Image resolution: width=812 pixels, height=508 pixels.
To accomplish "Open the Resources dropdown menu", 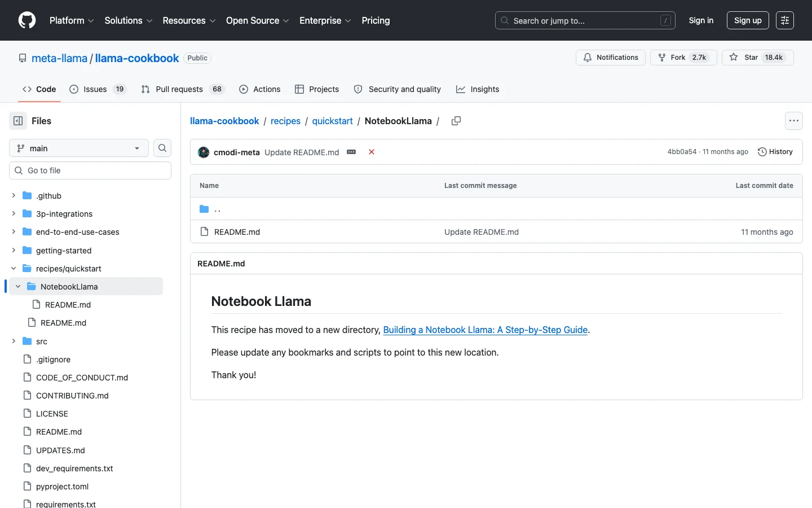I will [x=189, y=20].
